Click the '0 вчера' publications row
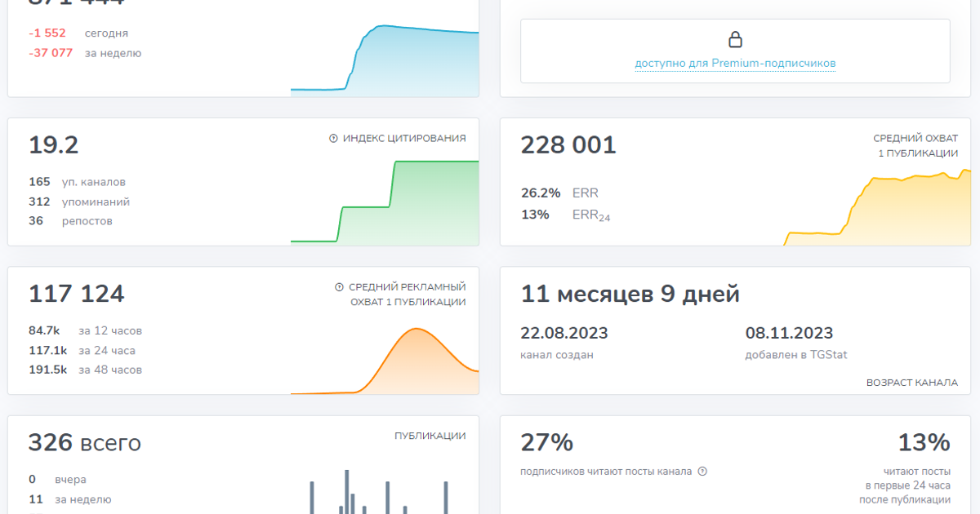 point(57,480)
